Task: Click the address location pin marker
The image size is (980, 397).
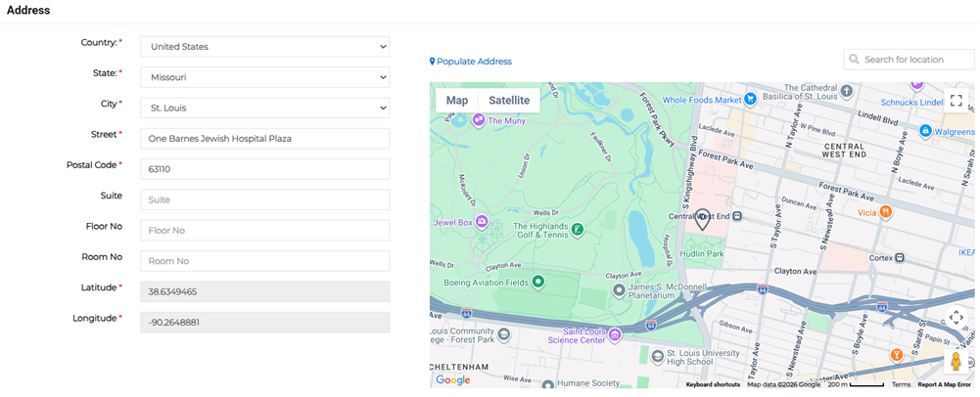Action: click(x=703, y=220)
